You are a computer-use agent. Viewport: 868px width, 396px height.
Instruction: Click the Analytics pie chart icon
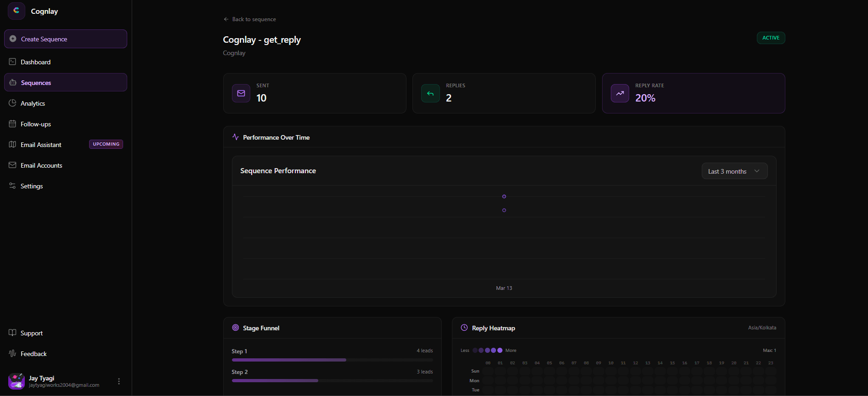coord(12,103)
